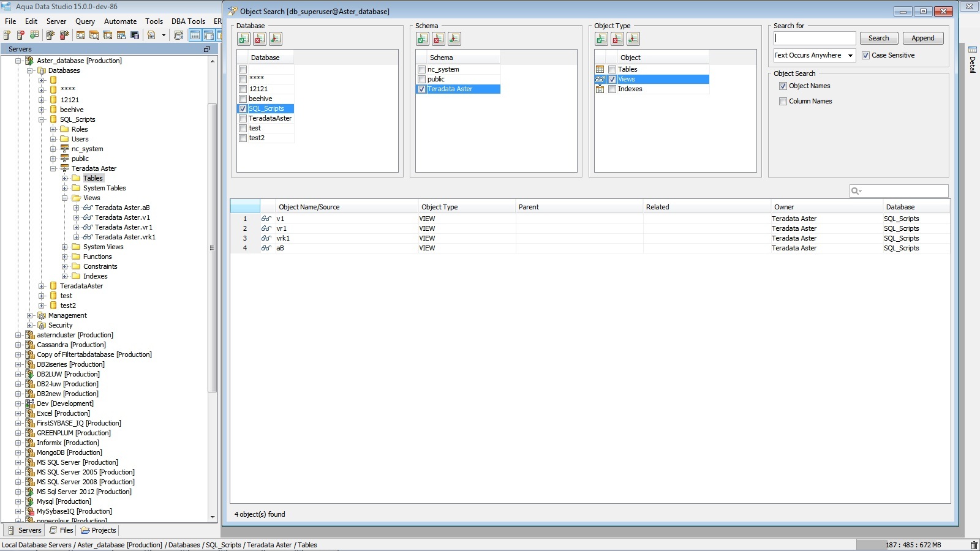Disable the Case Sensitive checkbox
The width and height of the screenshot is (980, 551).
coord(865,55)
